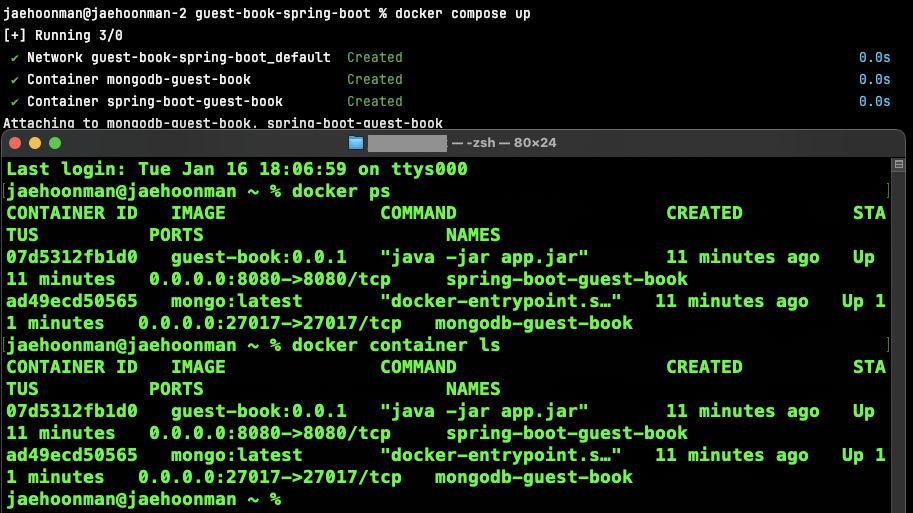Click 'Container mongodb-guest-book' in background terminal
The image size is (913, 513).
(139, 80)
